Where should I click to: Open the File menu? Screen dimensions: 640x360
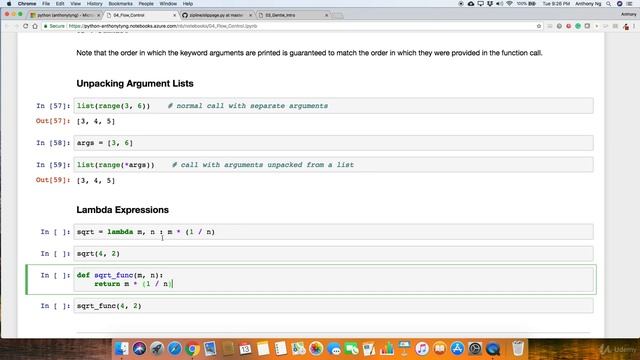tap(46, 4)
